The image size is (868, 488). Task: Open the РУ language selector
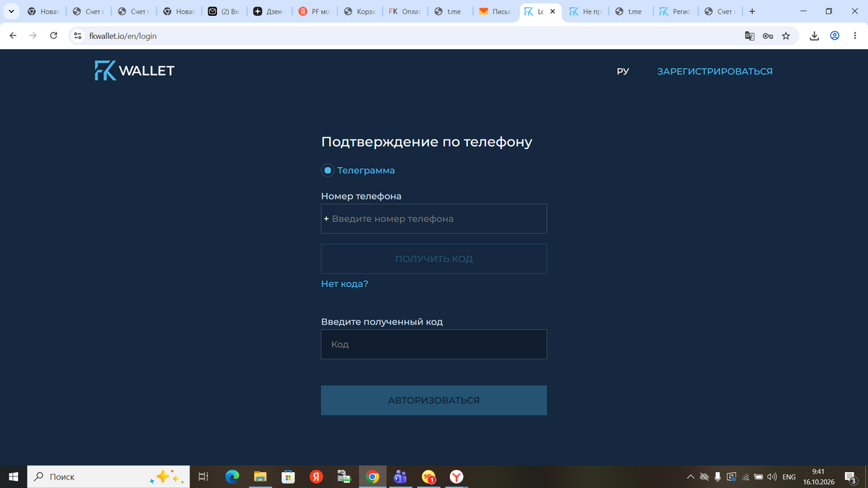623,72
